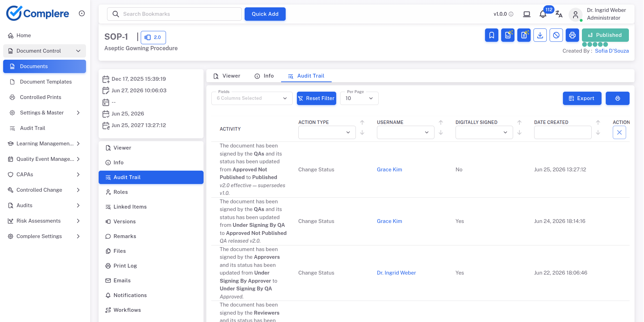The width and height of the screenshot is (644, 322).
Task: Expand Controlled Change menu
Action: click(x=45, y=190)
